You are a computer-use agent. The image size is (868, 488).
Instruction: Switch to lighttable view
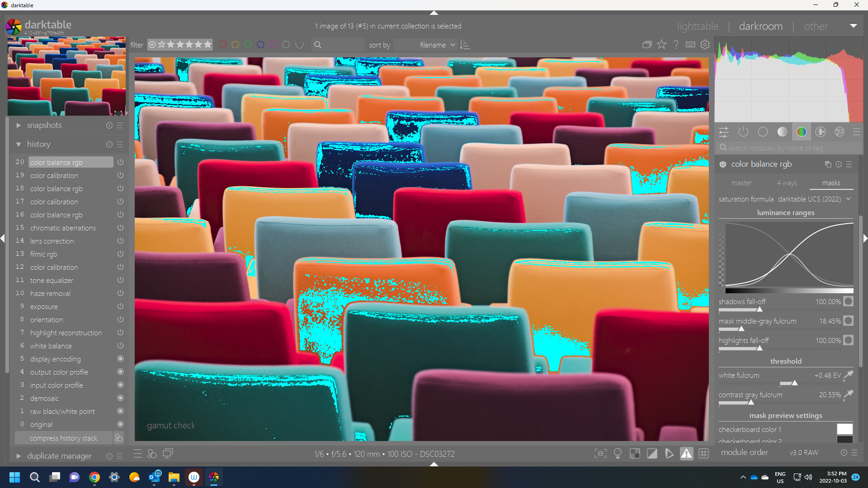pos(698,26)
